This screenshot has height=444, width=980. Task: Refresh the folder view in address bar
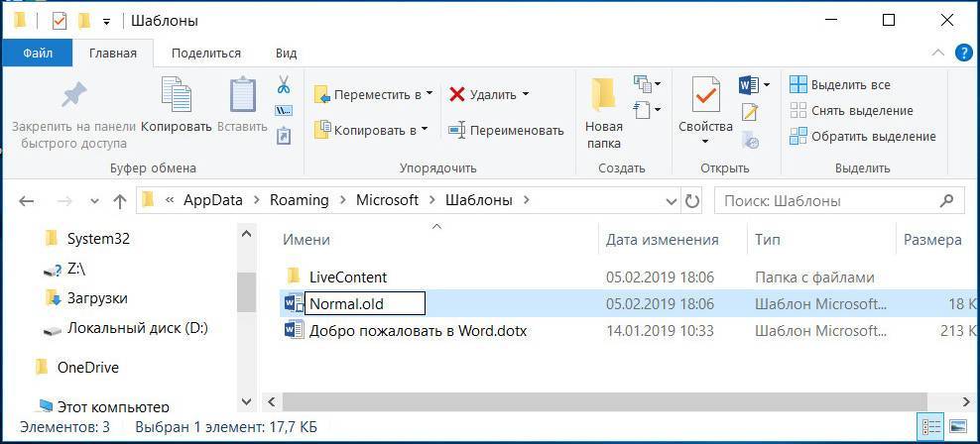[692, 200]
